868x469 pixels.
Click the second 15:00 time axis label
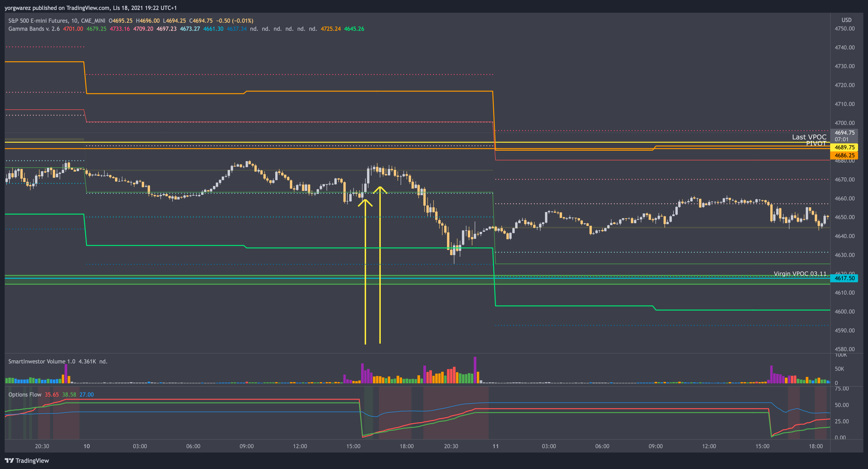pyautogui.click(x=762, y=446)
